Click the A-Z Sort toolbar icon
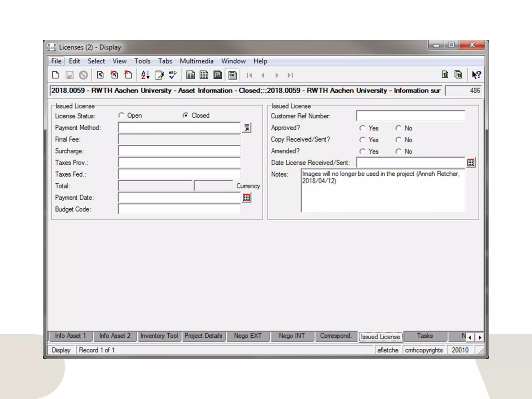The height and width of the screenshot is (399, 532). point(145,75)
